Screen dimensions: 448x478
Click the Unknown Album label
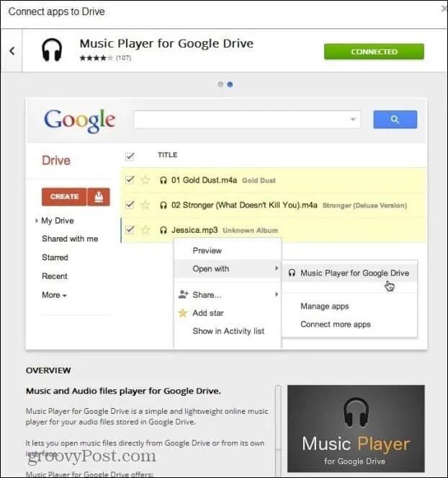(251, 231)
